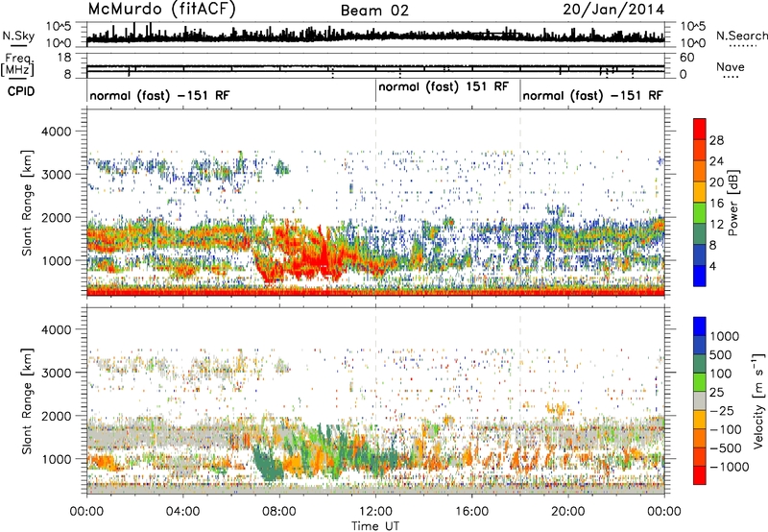Viewport: 768px width, 532px height.
Task: Click the -100 label on Velocity colorbar
Action: coord(726,429)
